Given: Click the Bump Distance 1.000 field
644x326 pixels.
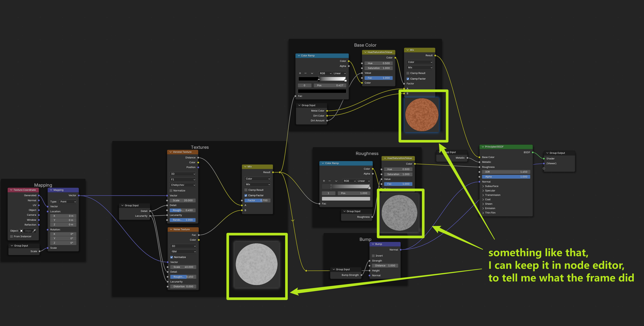Looking at the screenshot, I should pyautogui.click(x=385, y=265).
